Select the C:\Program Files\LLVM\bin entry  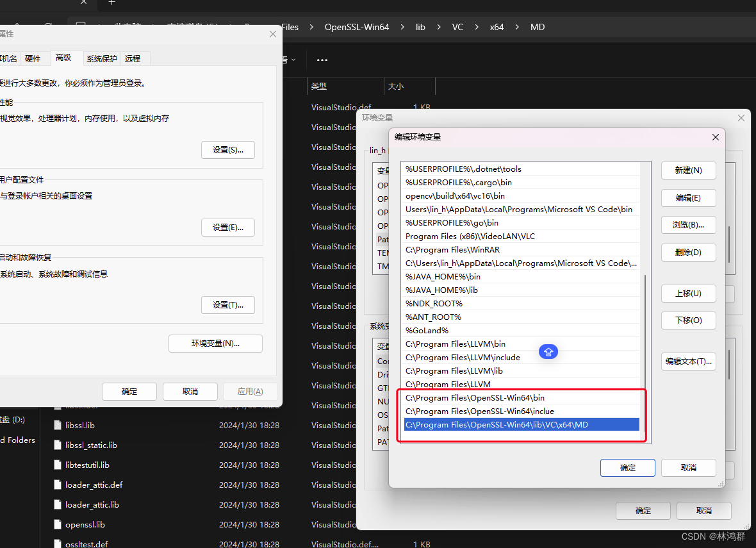(x=522, y=344)
